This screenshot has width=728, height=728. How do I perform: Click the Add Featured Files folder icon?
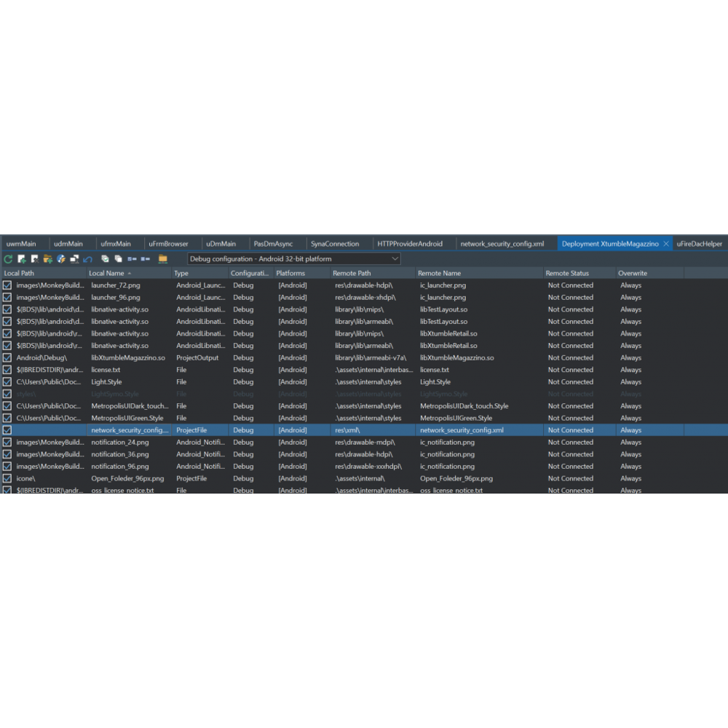pos(48,259)
